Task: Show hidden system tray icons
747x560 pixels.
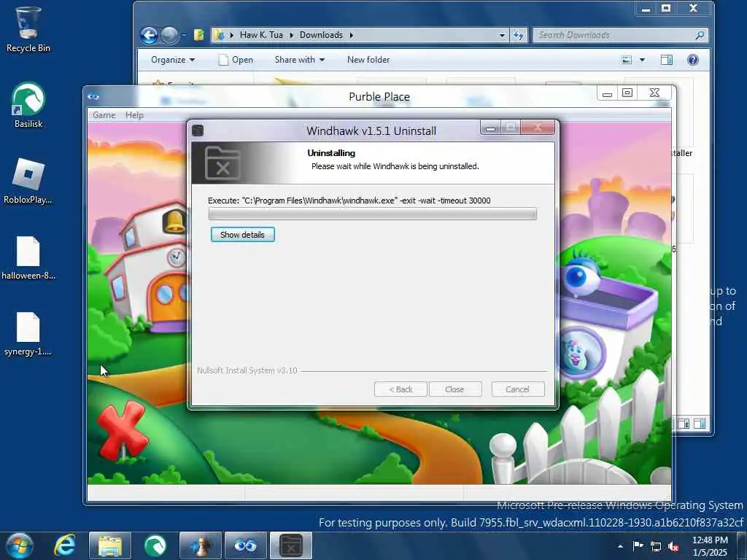Action: pyautogui.click(x=620, y=546)
